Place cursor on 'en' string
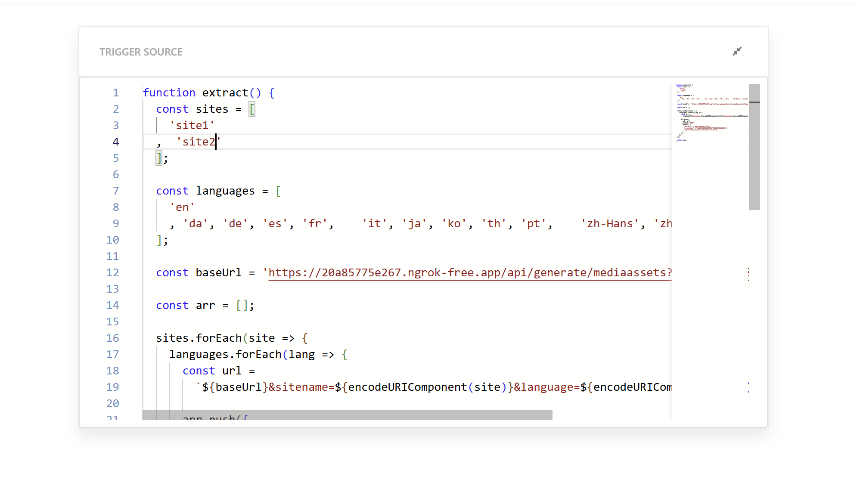The width and height of the screenshot is (857, 504). (182, 207)
